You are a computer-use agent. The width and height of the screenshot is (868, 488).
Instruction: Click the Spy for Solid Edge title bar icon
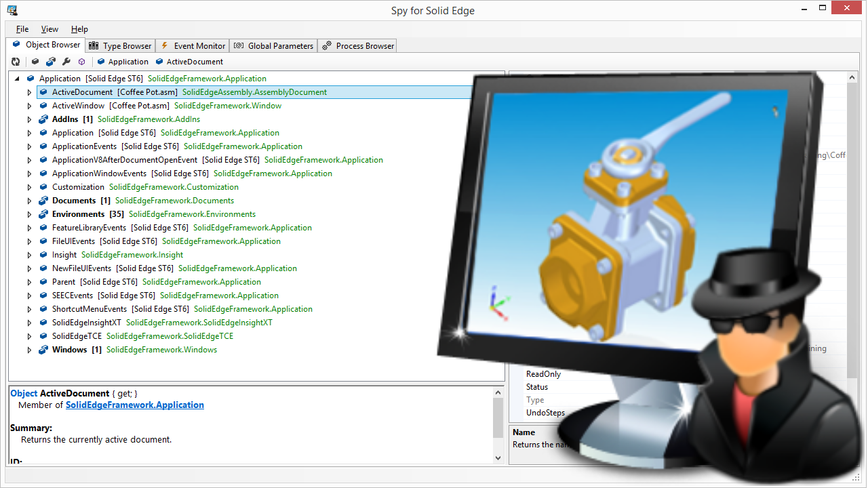point(12,10)
